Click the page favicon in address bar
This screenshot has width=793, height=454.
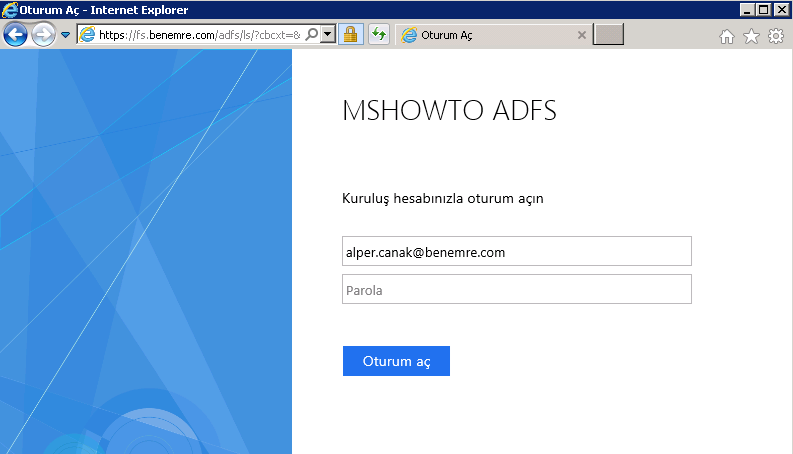pos(87,34)
